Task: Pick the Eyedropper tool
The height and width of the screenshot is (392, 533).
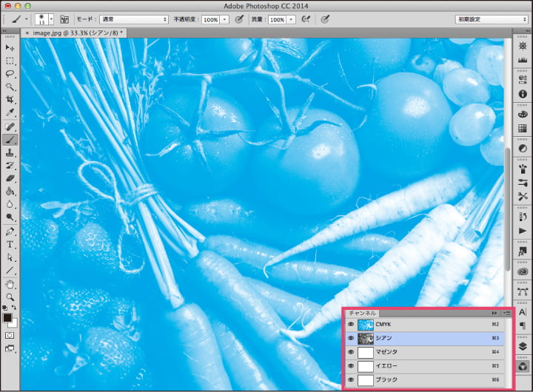Action: tap(10, 113)
